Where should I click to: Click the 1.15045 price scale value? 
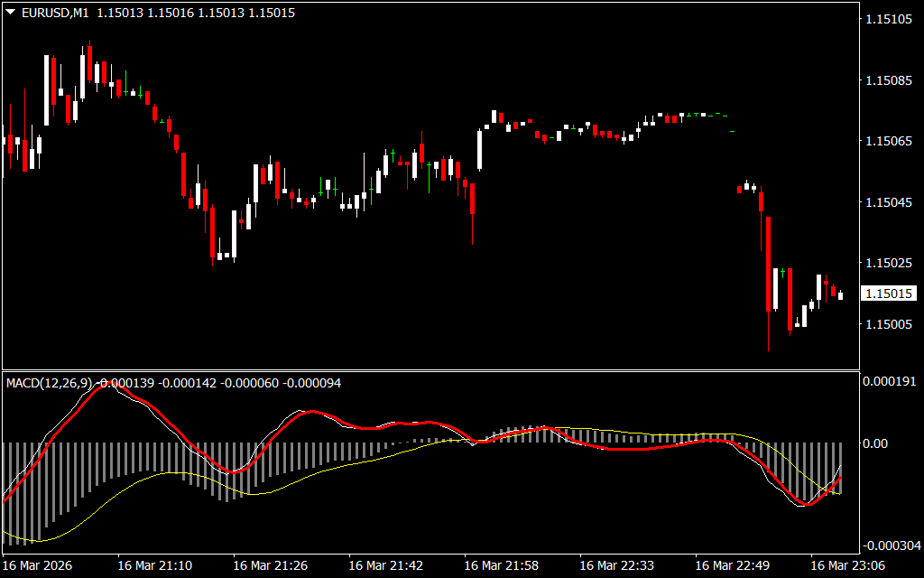[x=891, y=202]
